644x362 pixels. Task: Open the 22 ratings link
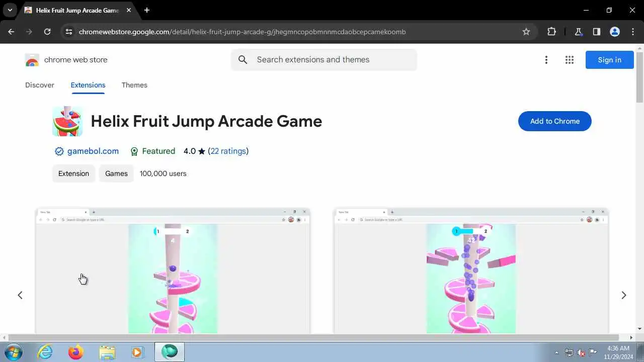coord(228,151)
